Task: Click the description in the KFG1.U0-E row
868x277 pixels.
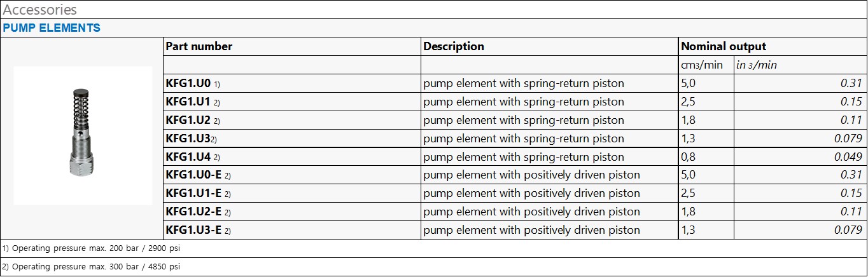Action: 531,175
